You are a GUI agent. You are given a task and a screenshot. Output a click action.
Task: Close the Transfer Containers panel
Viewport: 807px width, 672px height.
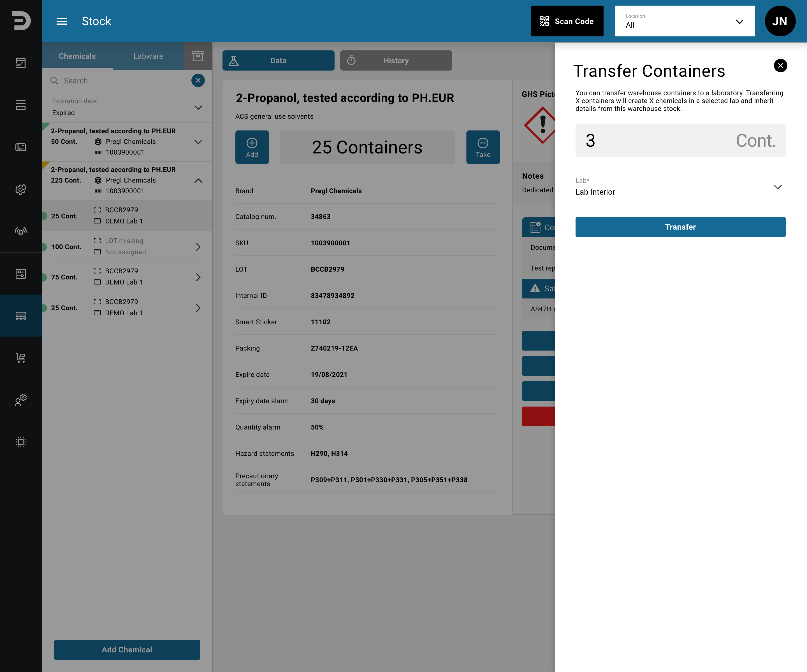(780, 66)
